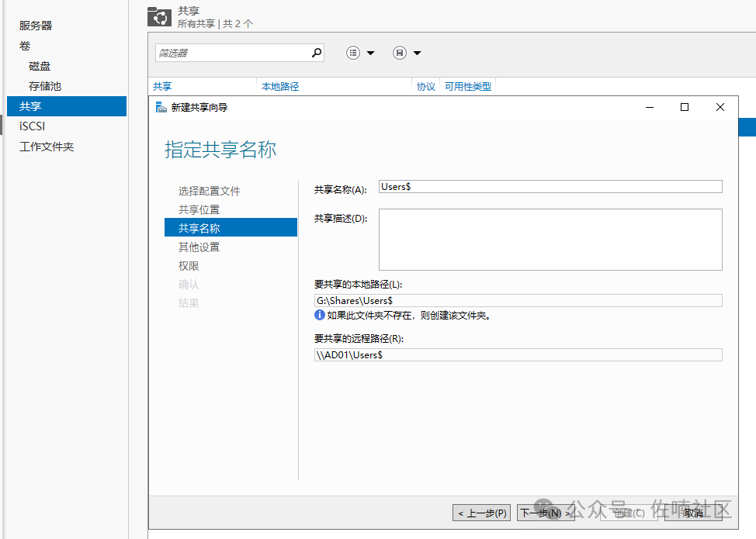Click the 取消 button
This screenshot has height=539, width=756.
pyautogui.click(x=693, y=513)
